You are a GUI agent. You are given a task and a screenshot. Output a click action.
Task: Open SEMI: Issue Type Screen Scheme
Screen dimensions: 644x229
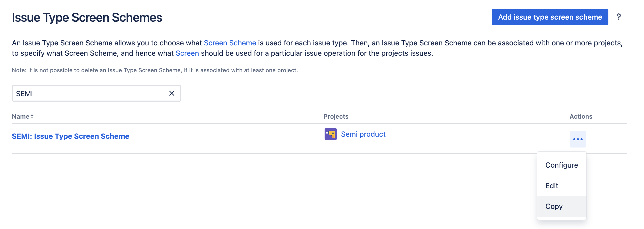point(70,136)
